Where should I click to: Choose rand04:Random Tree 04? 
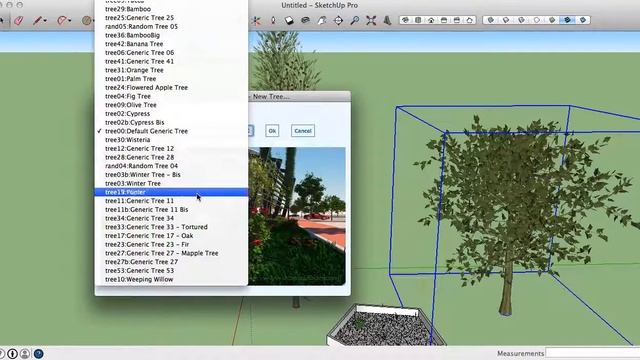(171, 166)
